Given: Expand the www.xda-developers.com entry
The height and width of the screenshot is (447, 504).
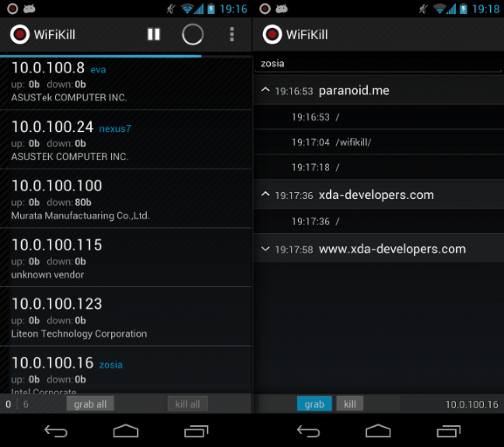Looking at the screenshot, I should [x=266, y=249].
